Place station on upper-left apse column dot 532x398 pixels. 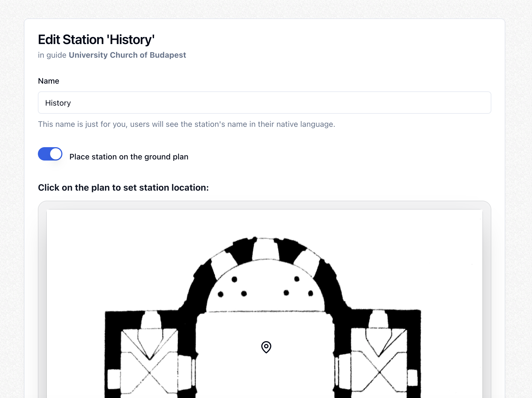(x=234, y=279)
